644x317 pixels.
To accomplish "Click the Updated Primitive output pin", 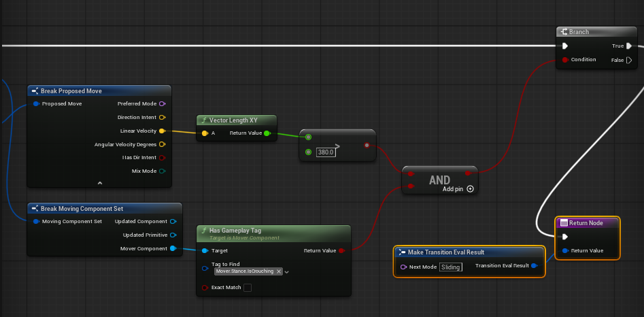I will [x=173, y=235].
